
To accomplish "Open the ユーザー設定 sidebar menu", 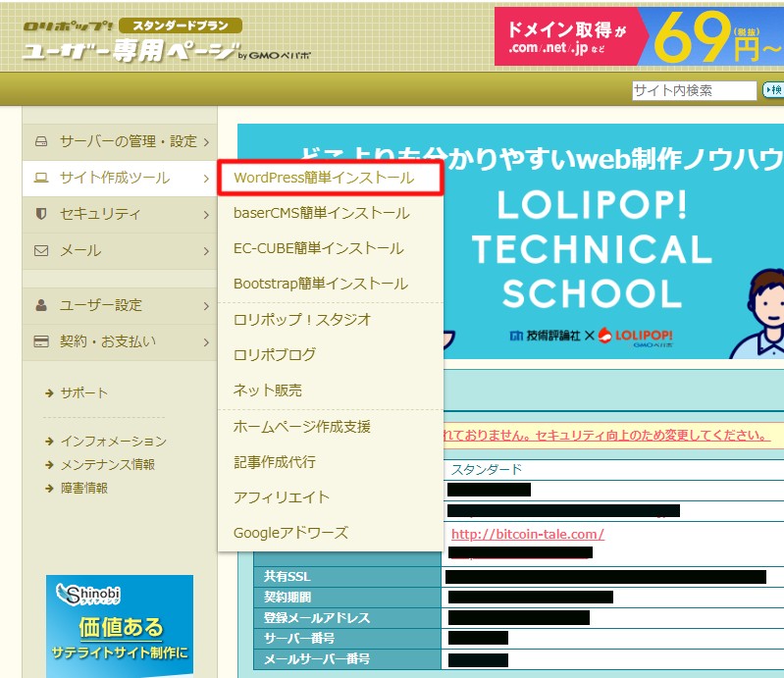I will click(120, 305).
